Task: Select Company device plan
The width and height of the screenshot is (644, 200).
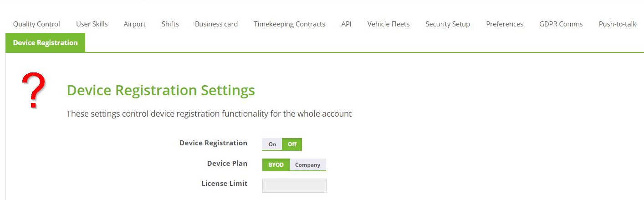Action: [308, 164]
